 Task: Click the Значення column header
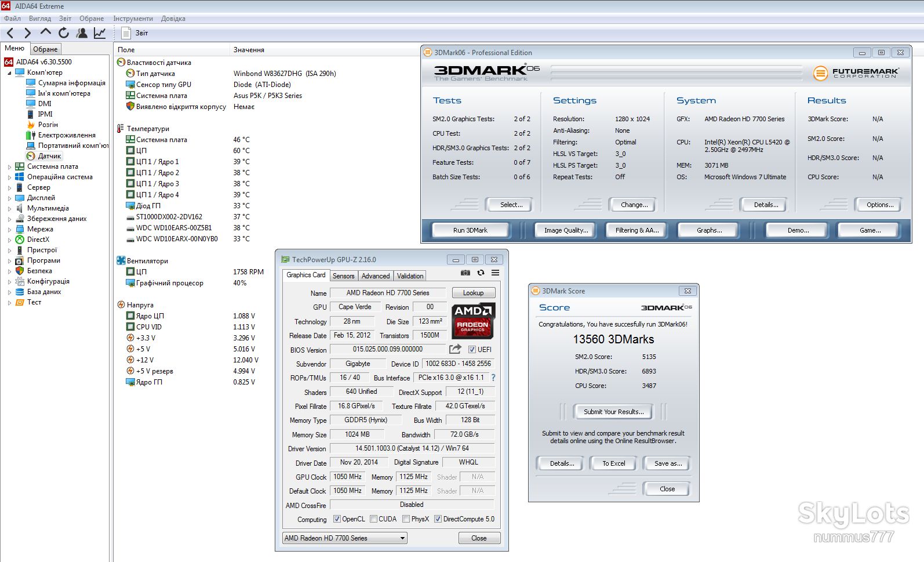click(249, 50)
